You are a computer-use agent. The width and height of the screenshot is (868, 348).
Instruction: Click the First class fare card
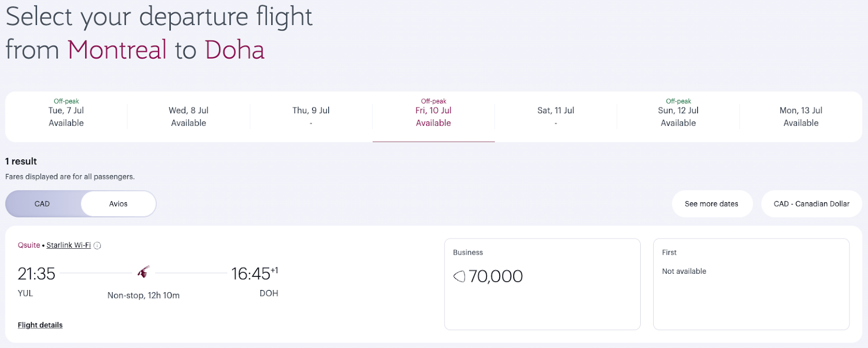[751, 284]
